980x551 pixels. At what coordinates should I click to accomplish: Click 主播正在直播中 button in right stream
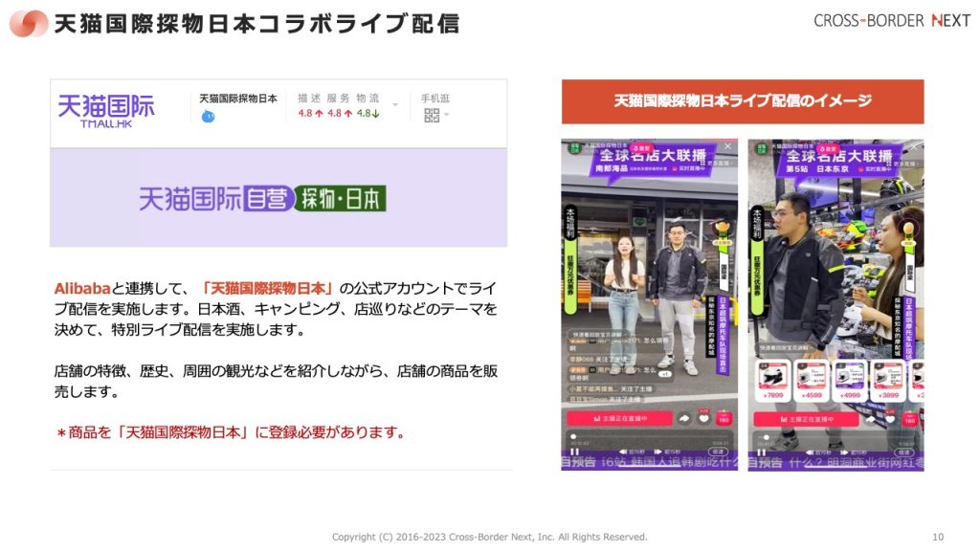click(806, 419)
